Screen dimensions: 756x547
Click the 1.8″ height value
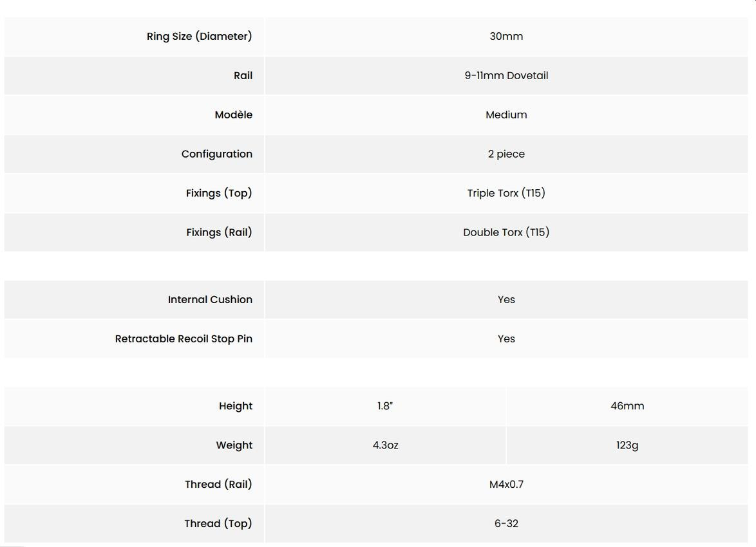(x=385, y=406)
